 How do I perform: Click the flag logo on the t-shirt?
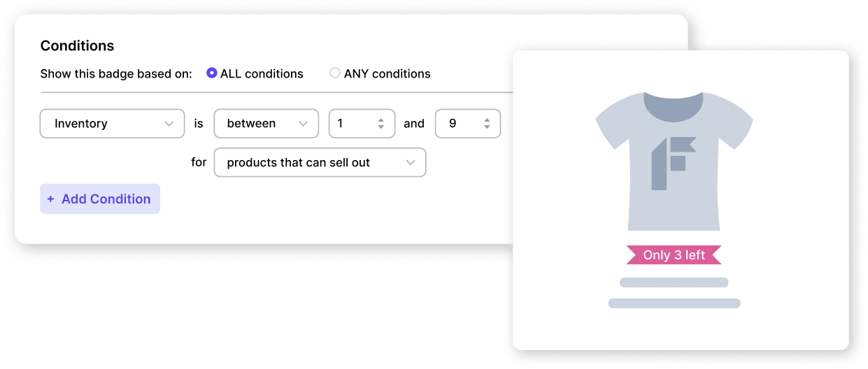click(x=673, y=162)
